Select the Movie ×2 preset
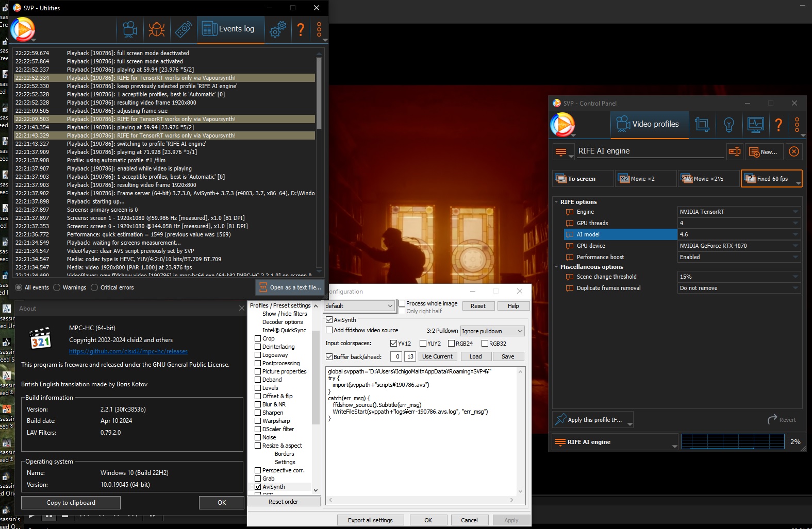Image resolution: width=812 pixels, height=529 pixels. (x=645, y=179)
